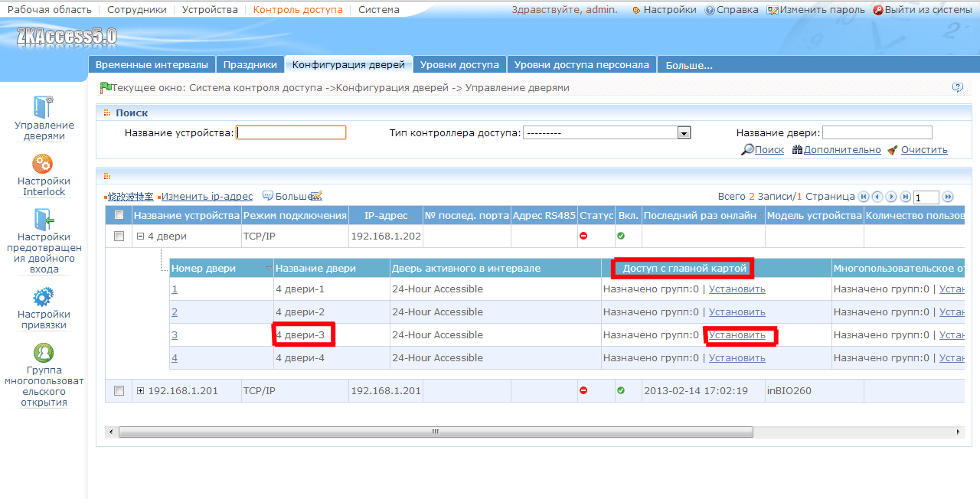This screenshot has height=499, width=980.
Task: Toggle the select-all checkbox in table header
Action: 119,215
